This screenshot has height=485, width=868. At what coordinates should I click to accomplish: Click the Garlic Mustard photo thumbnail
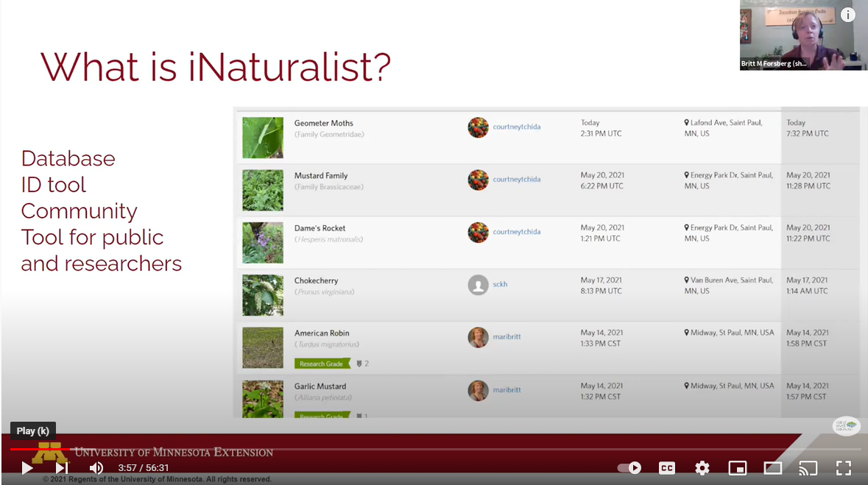pyautogui.click(x=263, y=399)
